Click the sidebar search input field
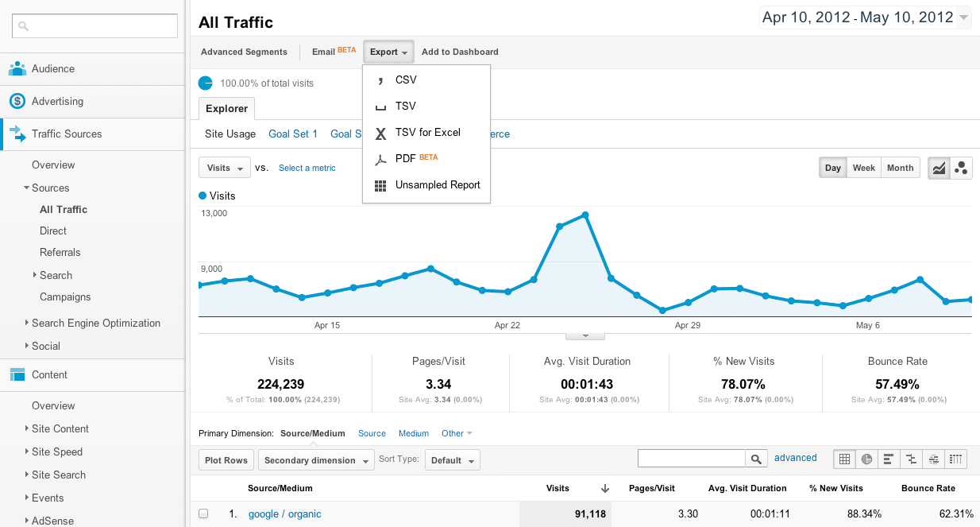Image resolution: width=980 pixels, height=527 pixels. point(95,25)
